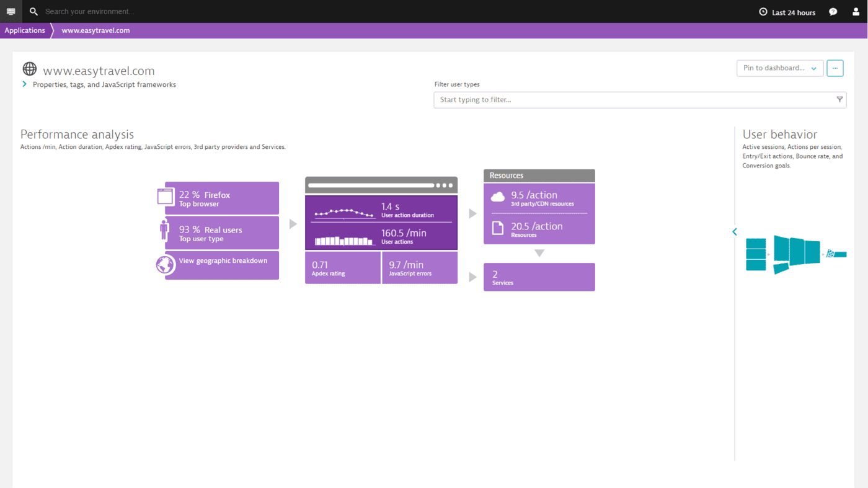Click the filter funnel icon in the filter field

coord(839,99)
